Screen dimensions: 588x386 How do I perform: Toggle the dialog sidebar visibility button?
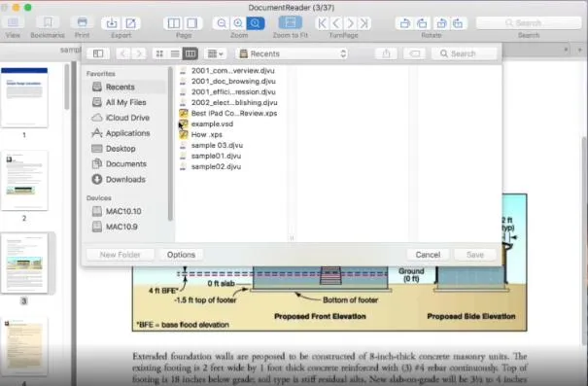[x=98, y=53]
